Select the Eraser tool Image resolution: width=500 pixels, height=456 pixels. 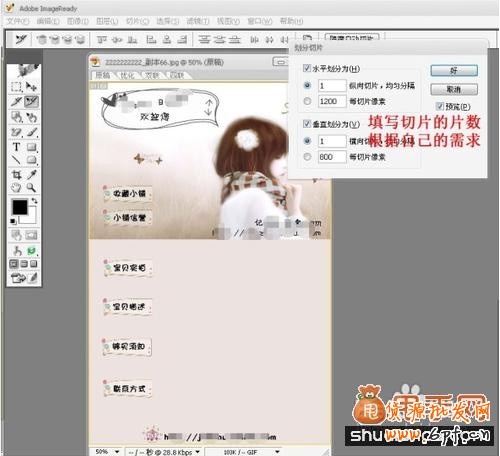coord(16,132)
